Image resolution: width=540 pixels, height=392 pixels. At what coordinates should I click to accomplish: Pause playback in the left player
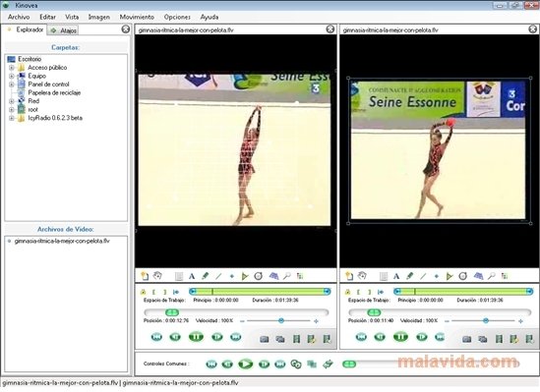tap(196, 337)
